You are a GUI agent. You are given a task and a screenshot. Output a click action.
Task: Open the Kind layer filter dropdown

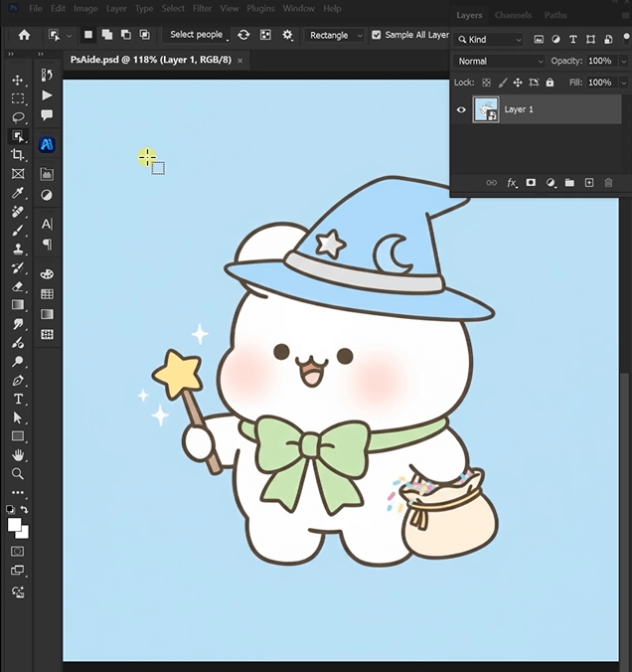[489, 40]
